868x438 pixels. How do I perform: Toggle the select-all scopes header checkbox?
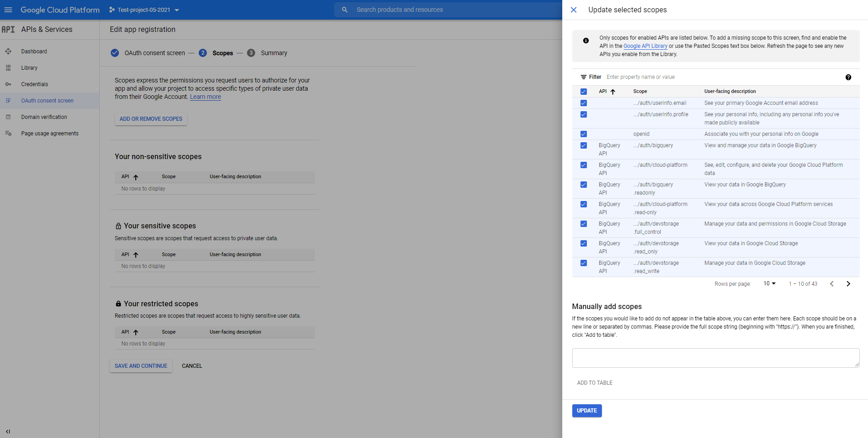pos(583,92)
